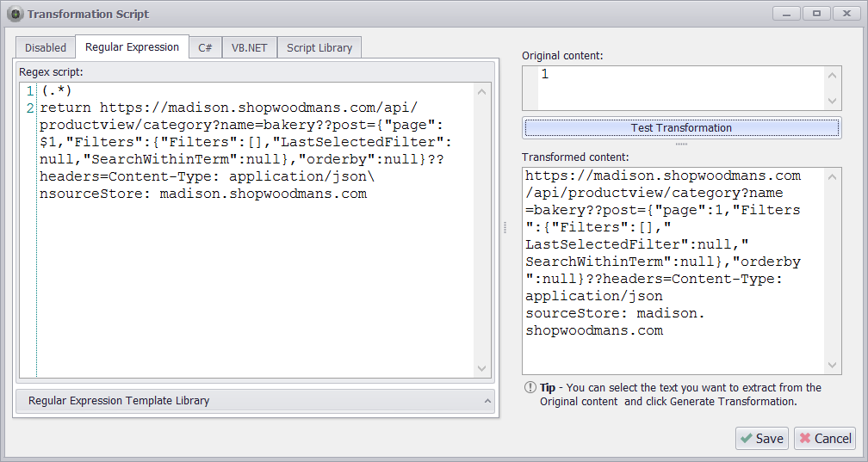The width and height of the screenshot is (868, 462).
Task: Maximize the Transformation Script window
Action: (x=815, y=13)
